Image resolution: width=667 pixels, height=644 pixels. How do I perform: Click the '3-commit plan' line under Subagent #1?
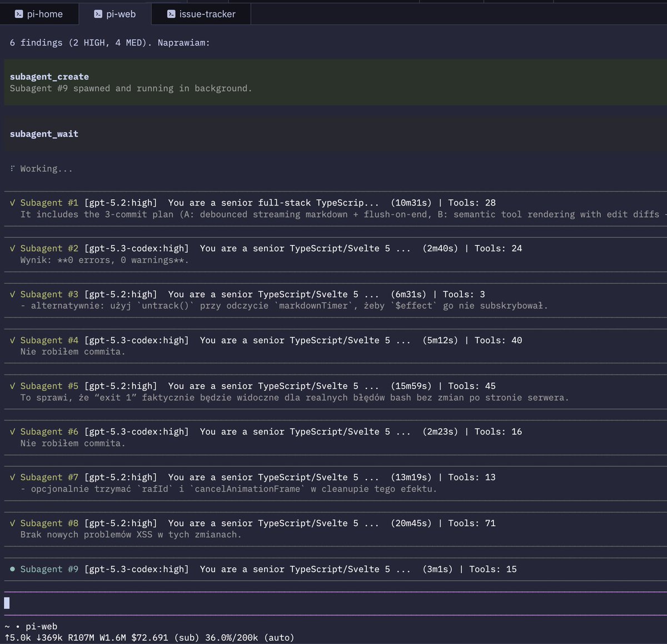tap(344, 214)
